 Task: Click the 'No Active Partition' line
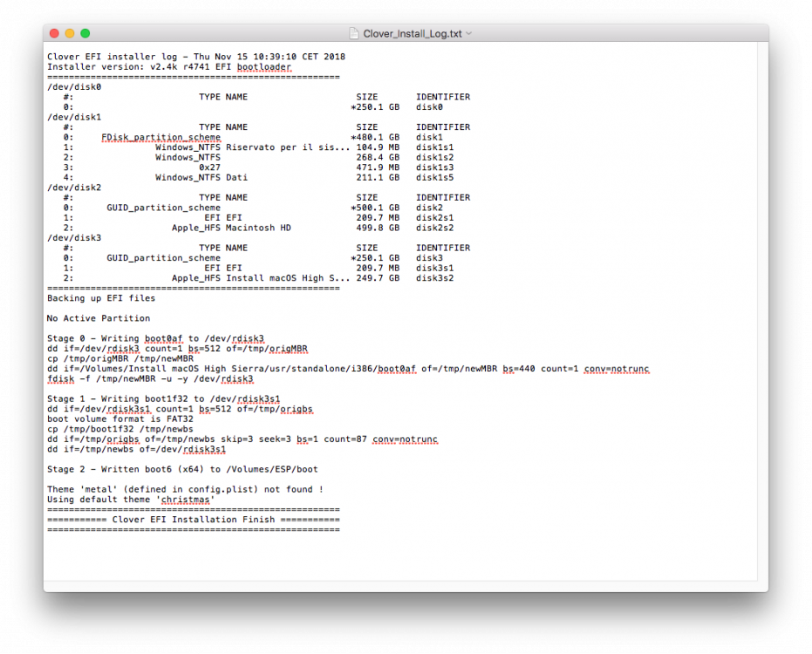tap(99, 318)
